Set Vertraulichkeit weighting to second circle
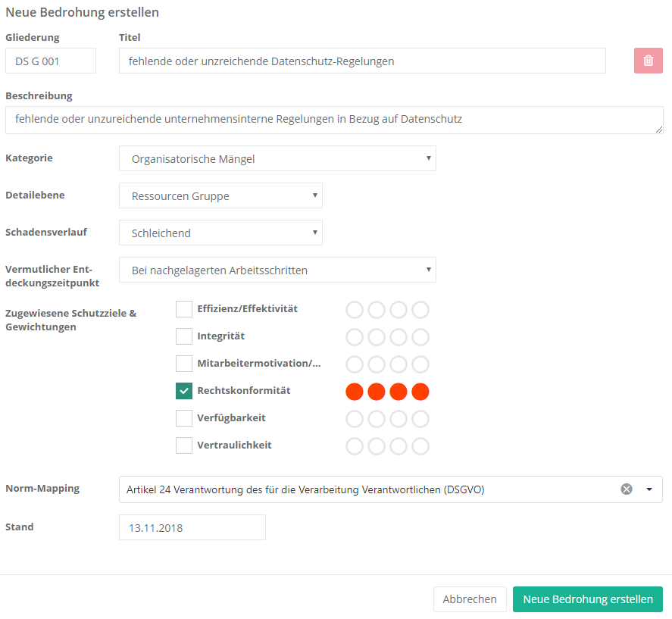 coord(377,446)
